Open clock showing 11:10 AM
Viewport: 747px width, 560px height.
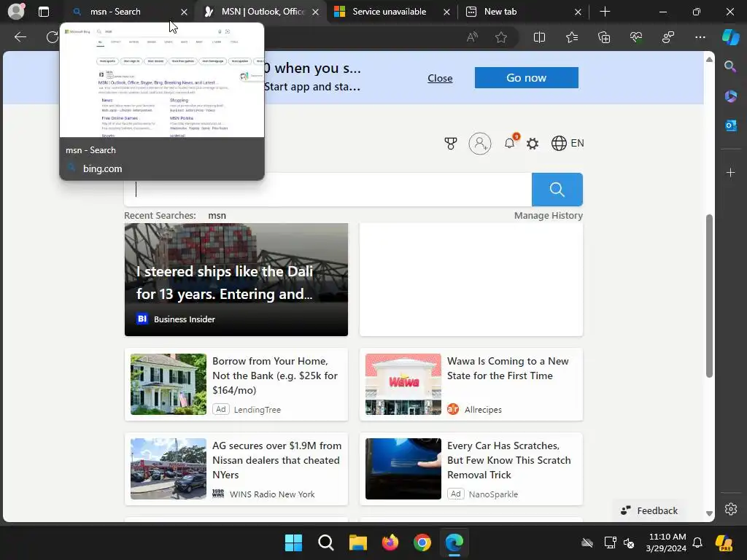tap(667, 542)
